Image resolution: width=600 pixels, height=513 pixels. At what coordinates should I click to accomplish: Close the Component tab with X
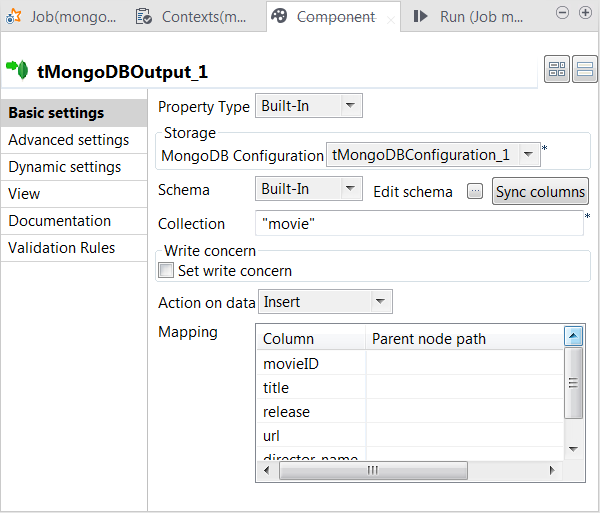(x=390, y=19)
